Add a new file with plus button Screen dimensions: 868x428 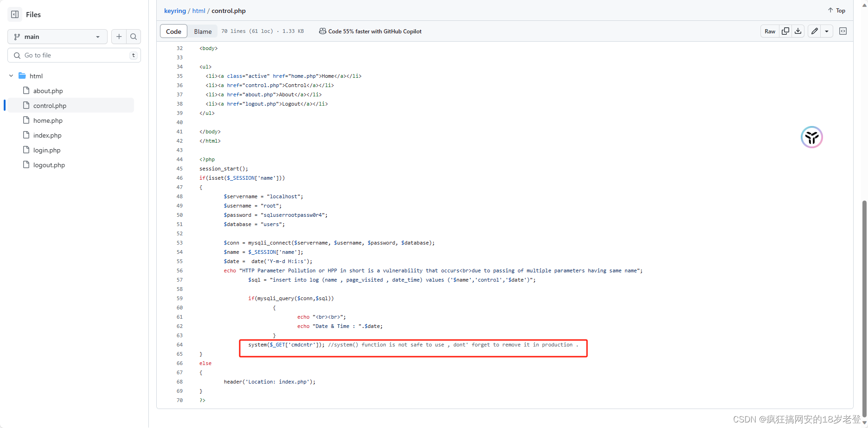coord(119,37)
